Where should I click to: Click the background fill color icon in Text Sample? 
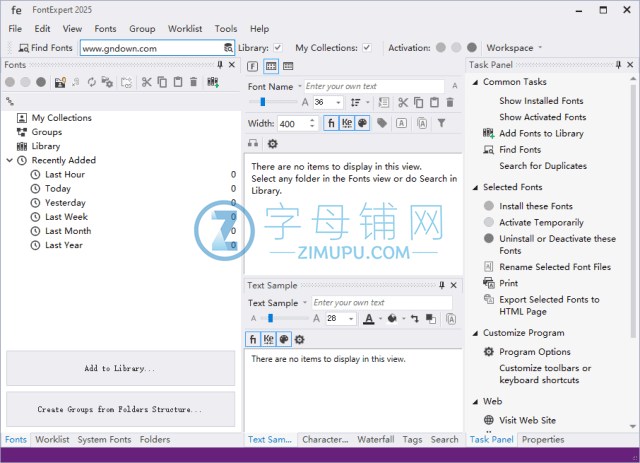392,318
